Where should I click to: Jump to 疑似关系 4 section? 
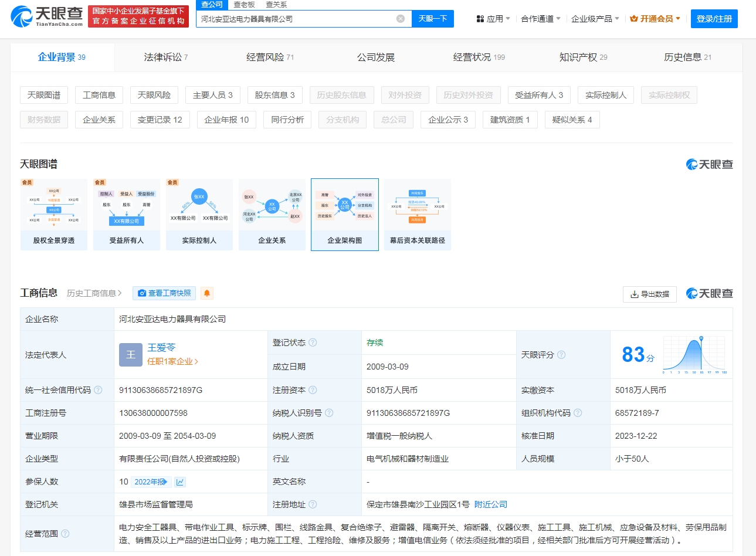572,120
